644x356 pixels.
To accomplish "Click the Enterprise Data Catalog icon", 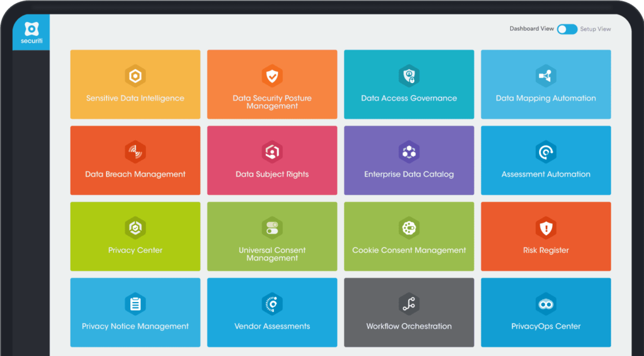I will click(409, 152).
